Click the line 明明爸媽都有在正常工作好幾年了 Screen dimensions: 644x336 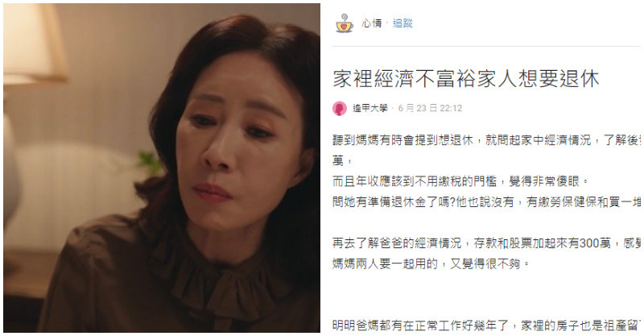click(486, 326)
